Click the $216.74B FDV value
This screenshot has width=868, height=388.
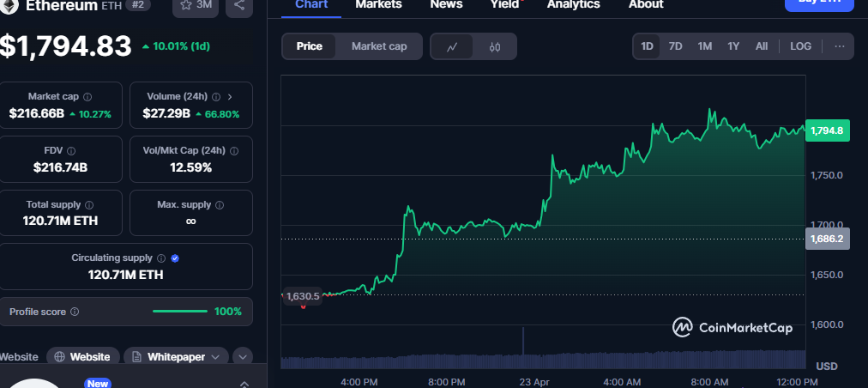pos(60,167)
